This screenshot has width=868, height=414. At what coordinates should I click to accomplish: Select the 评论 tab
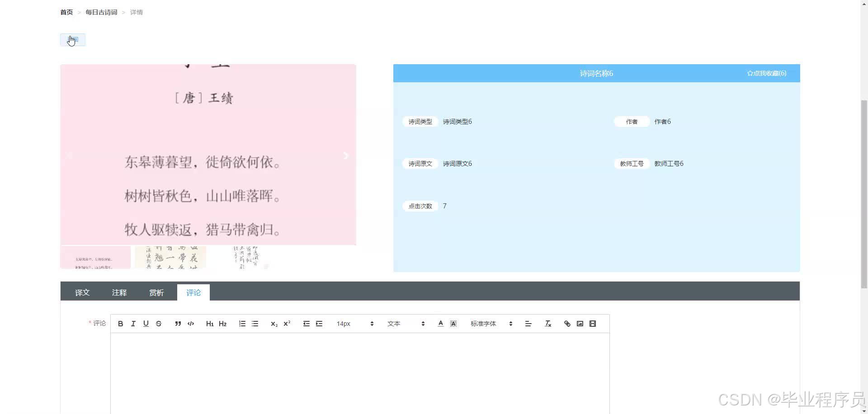[193, 292]
